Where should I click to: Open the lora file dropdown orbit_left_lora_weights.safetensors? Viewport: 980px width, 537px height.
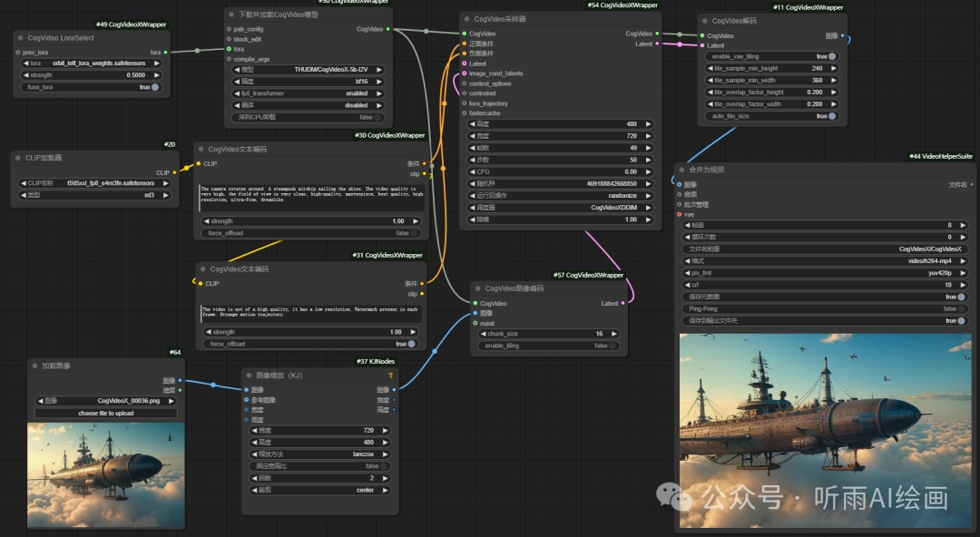click(x=92, y=63)
